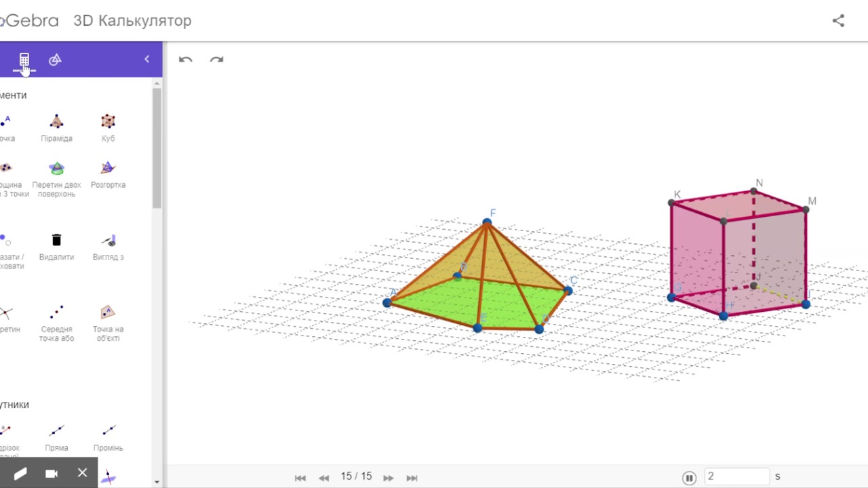Pause the construction playback
Screen dimensions: 868x488
pyautogui.click(x=689, y=478)
